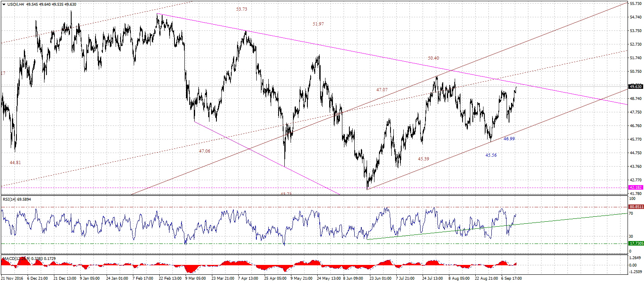Select the green trendline in the RSI panel
The width and height of the screenshot is (644, 283).
497,226
